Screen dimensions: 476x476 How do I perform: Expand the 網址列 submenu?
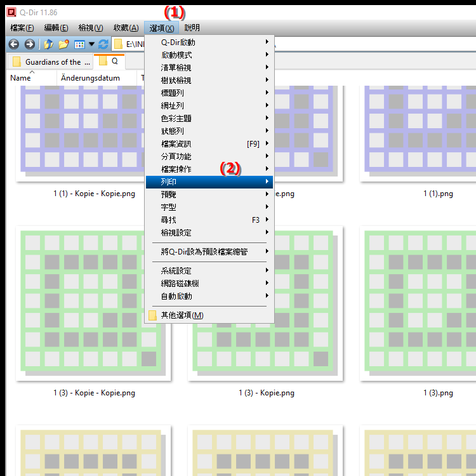tap(209, 105)
